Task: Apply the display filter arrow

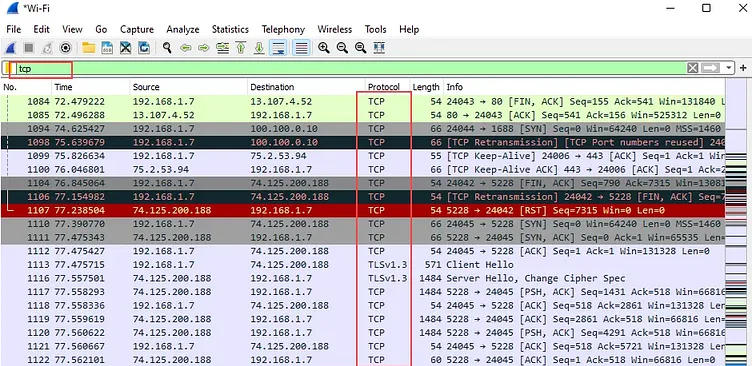Action: pyautogui.click(x=711, y=68)
